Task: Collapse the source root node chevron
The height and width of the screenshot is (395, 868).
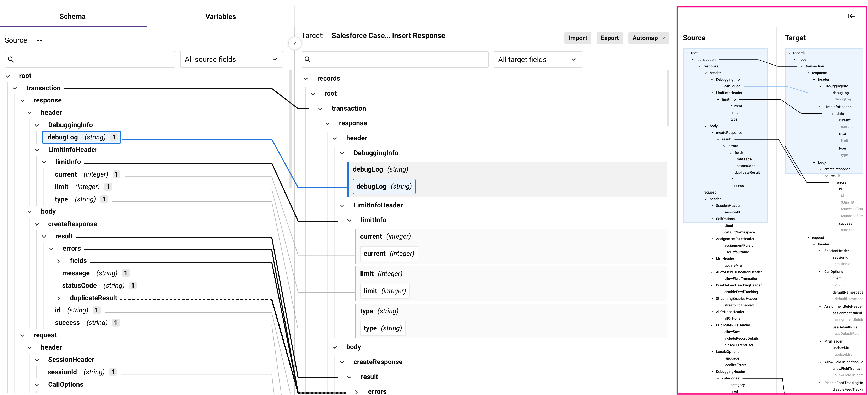Action: (x=8, y=76)
